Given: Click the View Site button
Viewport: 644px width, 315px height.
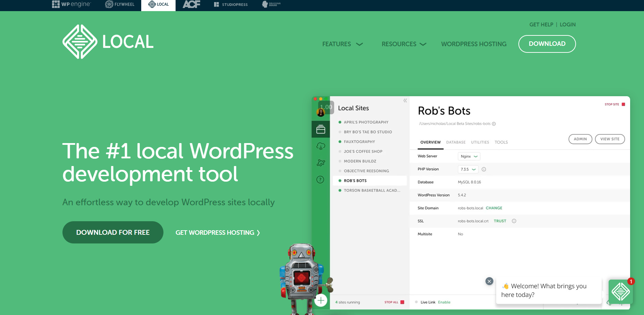Looking at the screenshot, I should (610, 139).
